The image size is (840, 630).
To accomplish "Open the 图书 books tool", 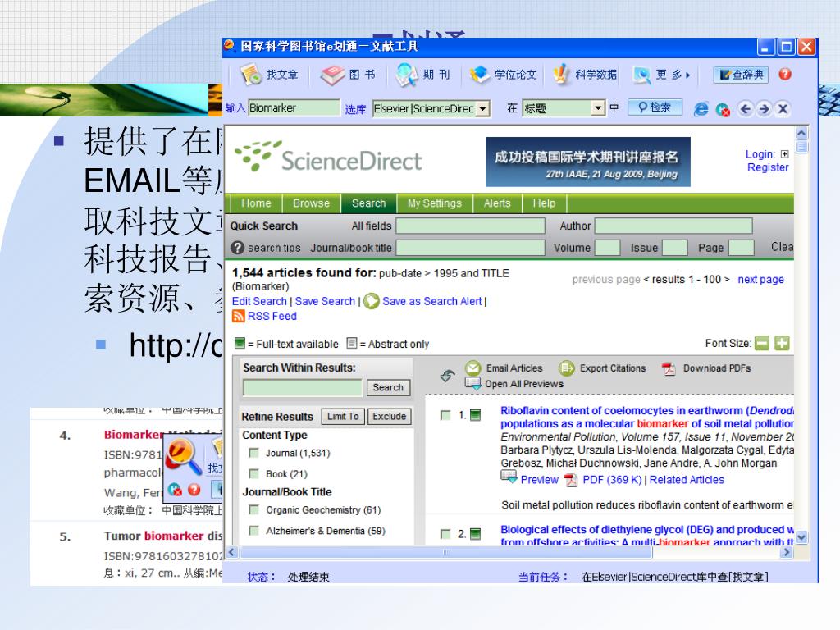I will click(348, 75).
